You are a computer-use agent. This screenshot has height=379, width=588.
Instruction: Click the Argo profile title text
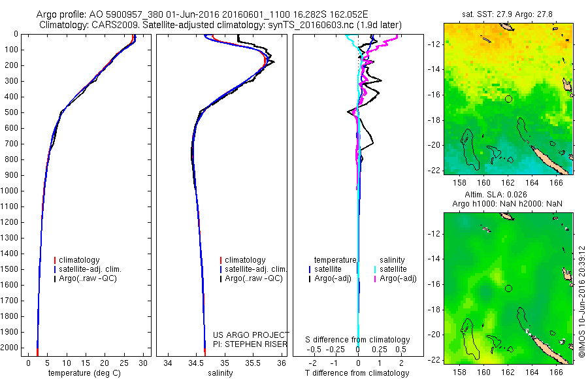[202, 14]
